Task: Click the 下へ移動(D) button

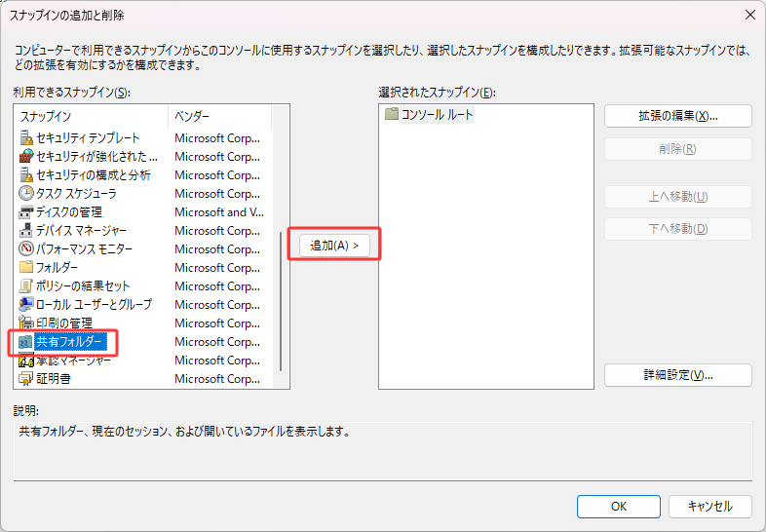Action: coord(678,229)
